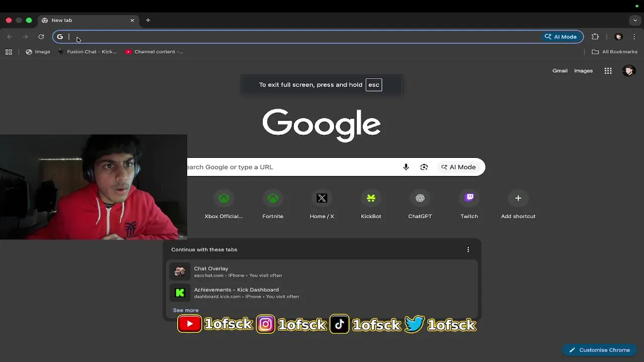Expand See more tab suggestions
This screenshot has width=644, height=362.
click(186, 310)
